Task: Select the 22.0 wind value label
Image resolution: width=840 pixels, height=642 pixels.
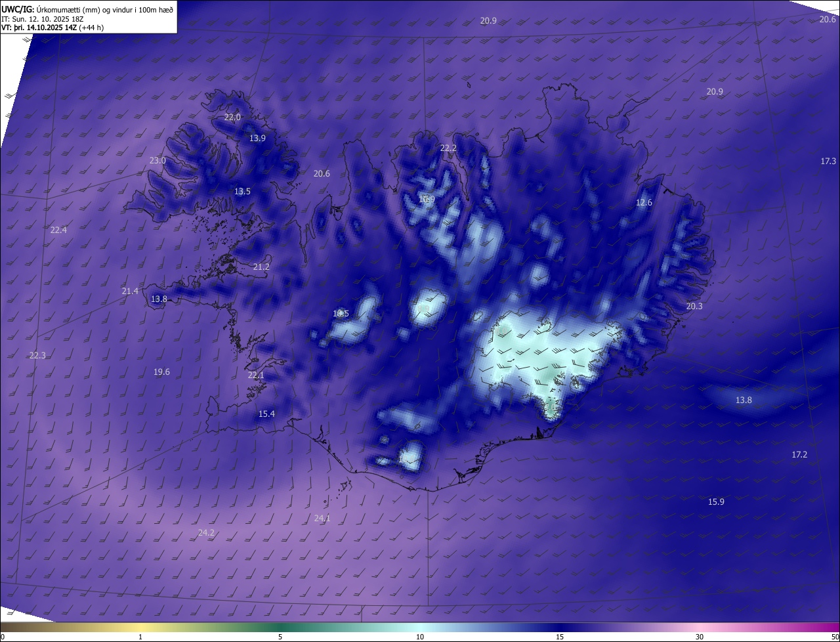Action: (233, 118)
